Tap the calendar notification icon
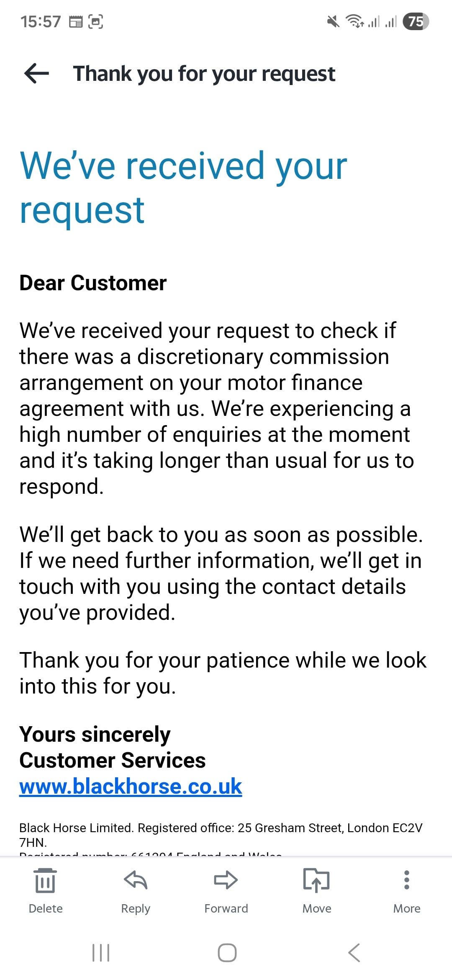Viewport: 452px width, 980px height. coord(76,21)
